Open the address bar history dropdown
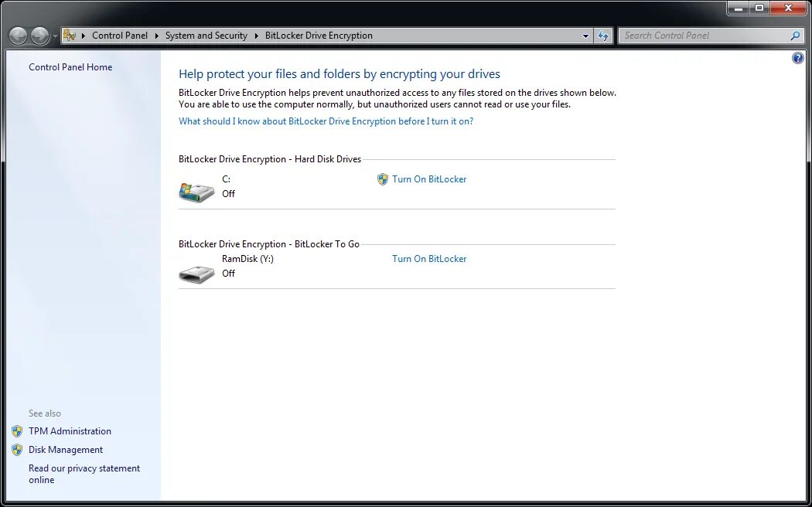The width and height of the screenshot is (812, 507). [x=585, y=36]
